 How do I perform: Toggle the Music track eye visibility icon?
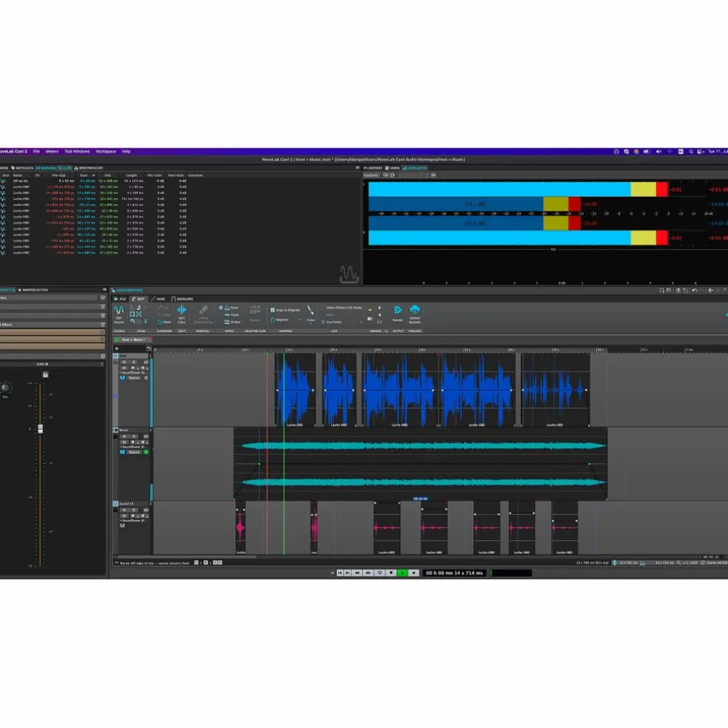(146, 436)
